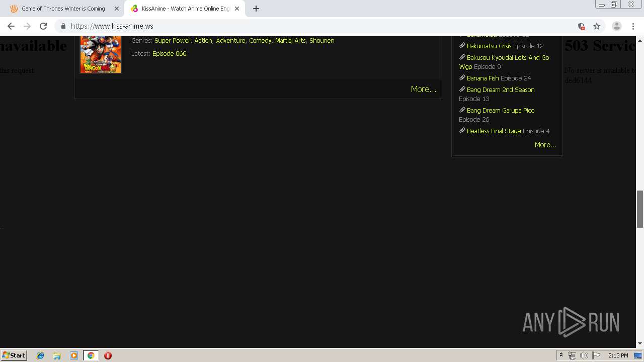The image size is (644, 362).
Task: Click the link icon beside Bang Dream 2nd Season
Action: [462, 89]
